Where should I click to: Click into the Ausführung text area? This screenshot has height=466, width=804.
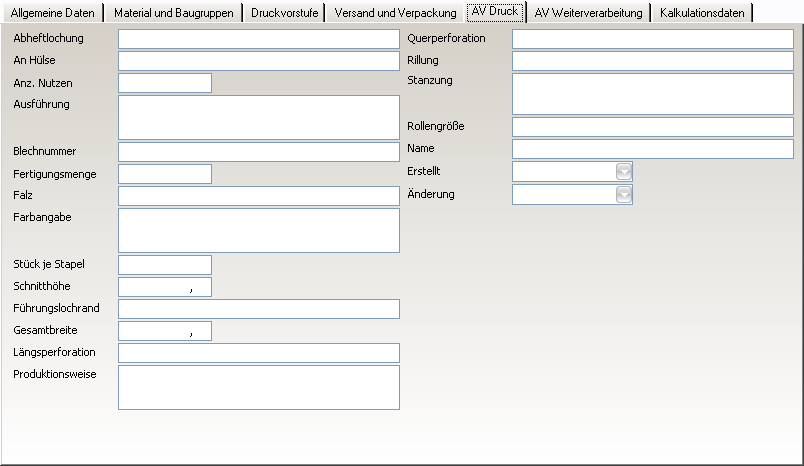(x=258, y=117)
